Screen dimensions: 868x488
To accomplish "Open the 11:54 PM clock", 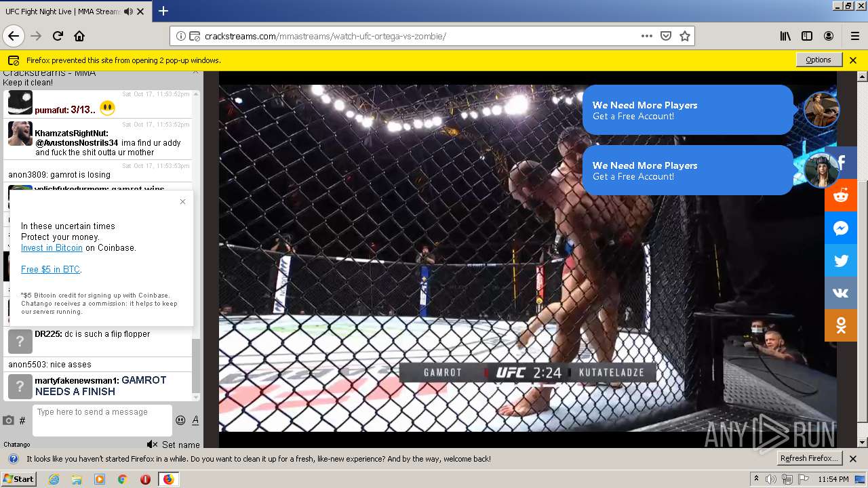I will (x=833, y=479).
